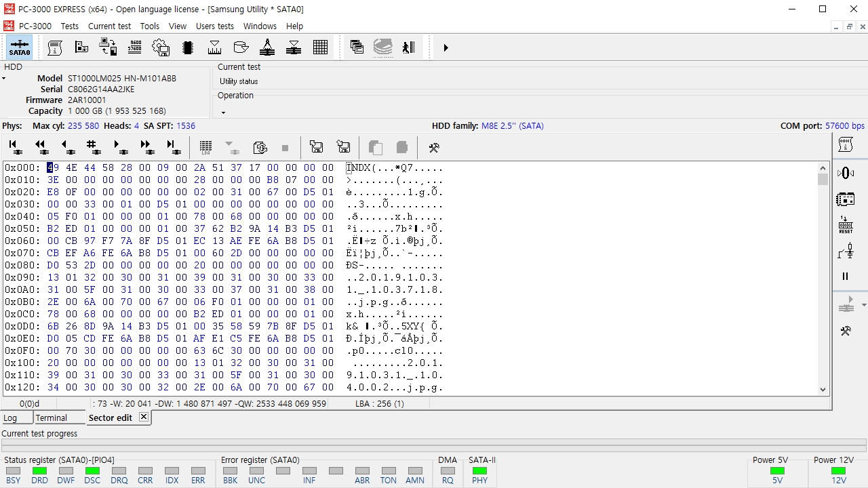This screenshot has width=868, height=488.
Task: Switch to the Terminal tab
Action: click(x=52, y=418)
